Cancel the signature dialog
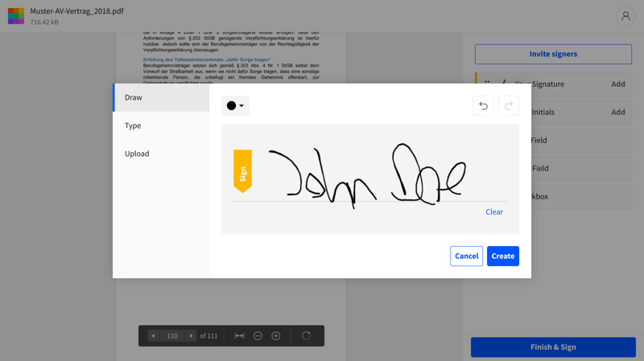644x361 pixels. (466, 256)
